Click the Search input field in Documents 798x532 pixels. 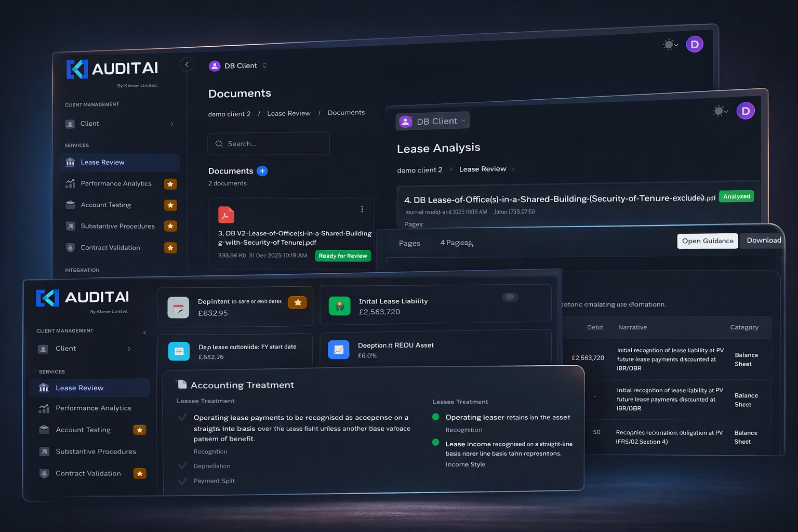click(269, 144)
